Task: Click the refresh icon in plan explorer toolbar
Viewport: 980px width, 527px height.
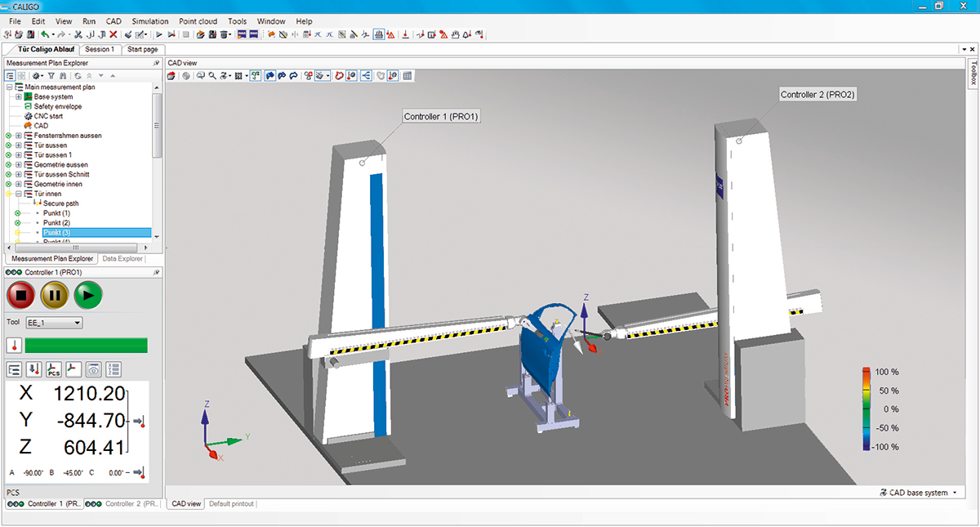Action: tap(78, 75)
